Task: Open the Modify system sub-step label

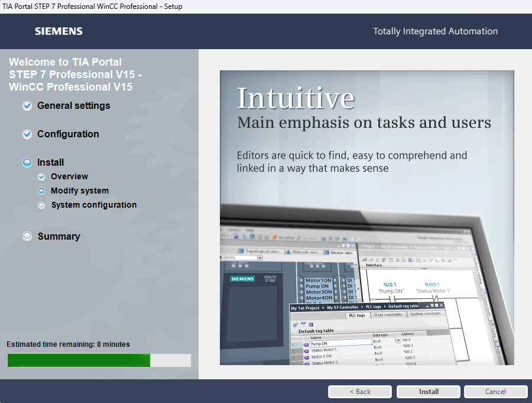Action: coord(80,191)
